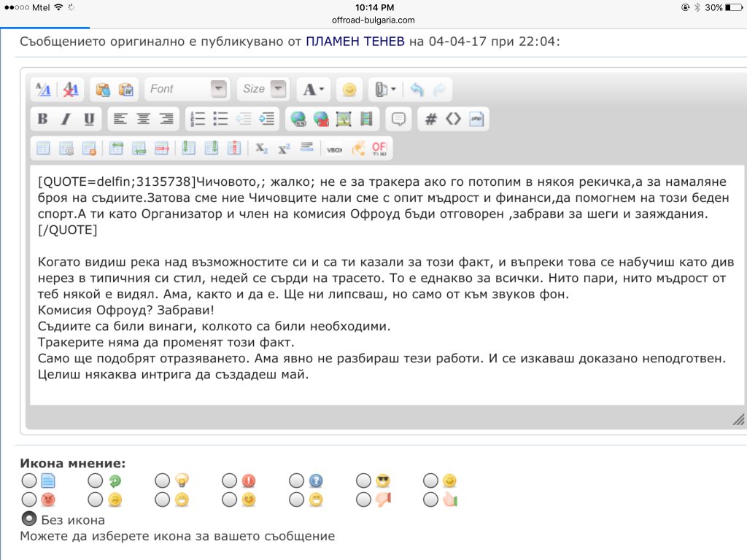This screenshot has width=747, height=560.
Task: Apply subscript formatting
Action: [261, 148]
